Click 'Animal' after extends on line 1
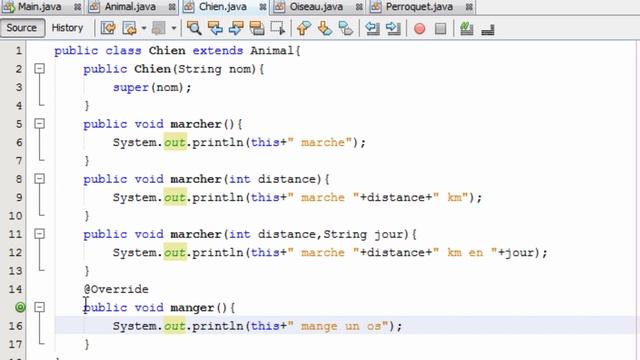Screen dimensions: 640x360 272,51
